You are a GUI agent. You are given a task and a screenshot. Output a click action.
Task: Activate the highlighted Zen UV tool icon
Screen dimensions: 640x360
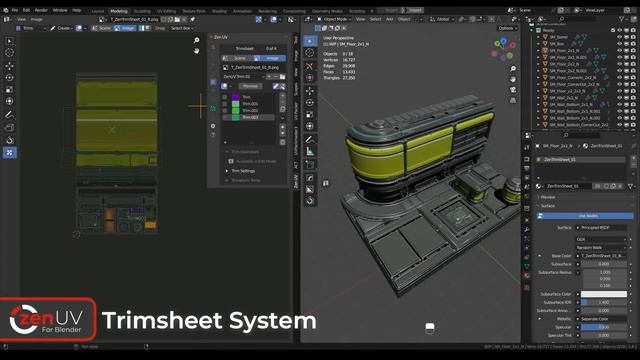[x=9, y=153]
